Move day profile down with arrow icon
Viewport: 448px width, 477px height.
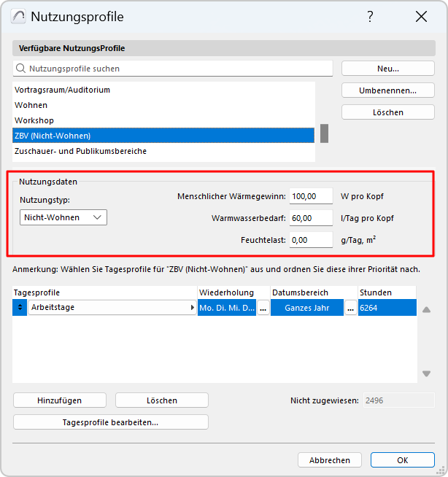(426, 373)
